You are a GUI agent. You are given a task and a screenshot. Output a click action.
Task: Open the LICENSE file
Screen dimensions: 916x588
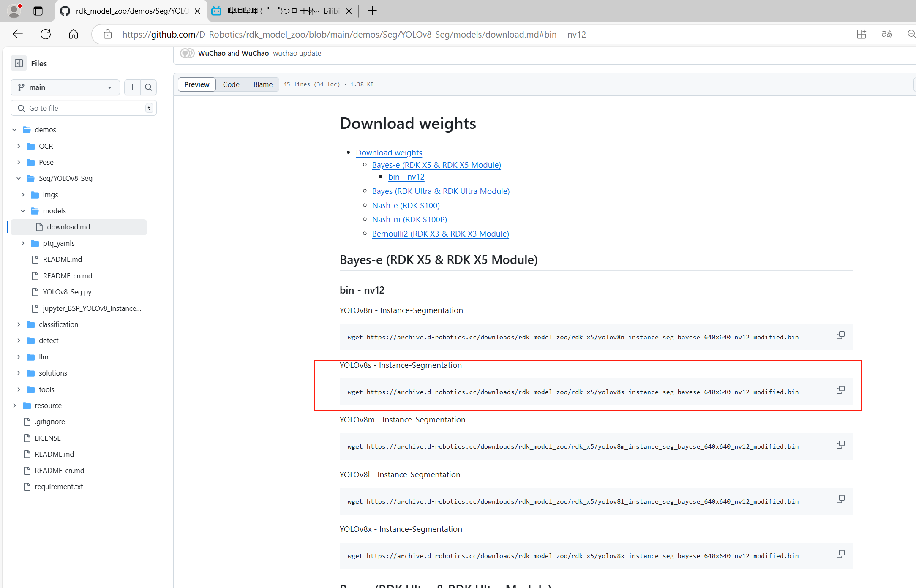point(48,438)
